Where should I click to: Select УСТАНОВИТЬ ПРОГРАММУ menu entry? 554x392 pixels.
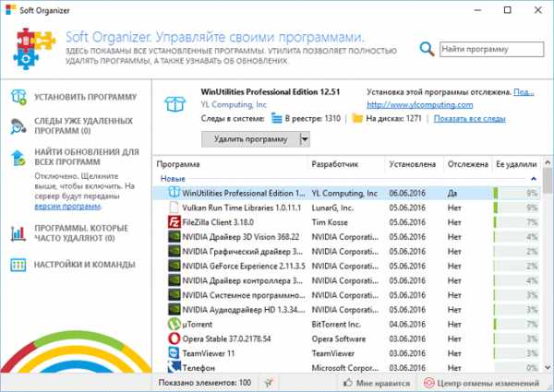pyautogui.click(x=85, y=97)
